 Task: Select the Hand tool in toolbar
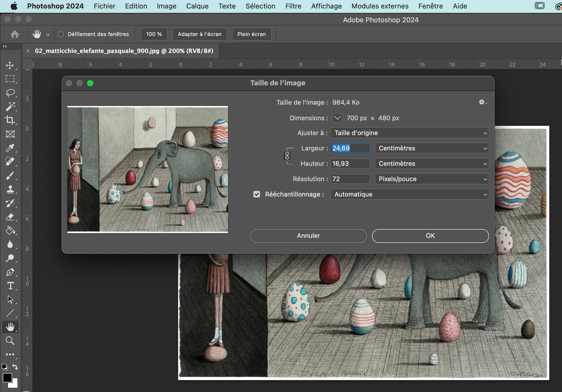click(x=10, y=327)
